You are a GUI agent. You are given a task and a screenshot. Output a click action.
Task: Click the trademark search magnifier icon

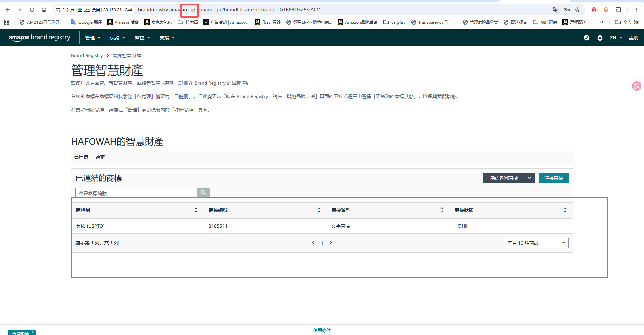pyautogui.click(x=203, y=193)
